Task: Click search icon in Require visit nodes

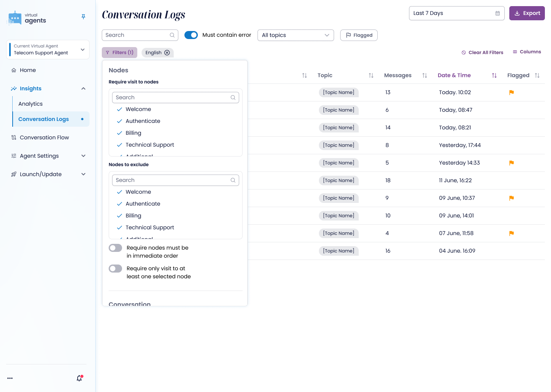Action: tap(233, 98)
